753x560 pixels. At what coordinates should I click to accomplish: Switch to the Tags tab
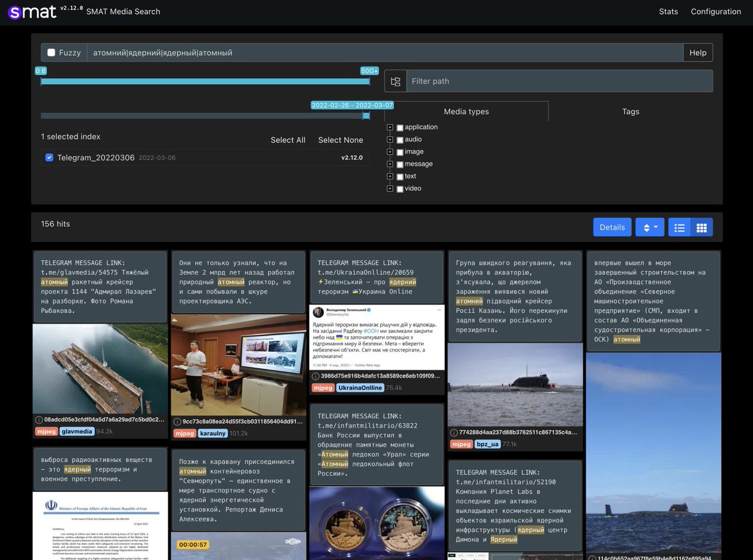pos(631,112)
